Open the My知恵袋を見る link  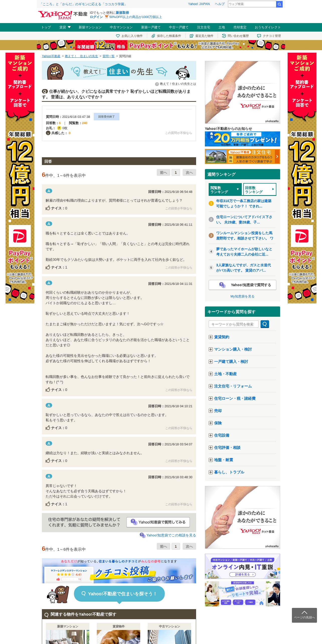coord(242,296)
